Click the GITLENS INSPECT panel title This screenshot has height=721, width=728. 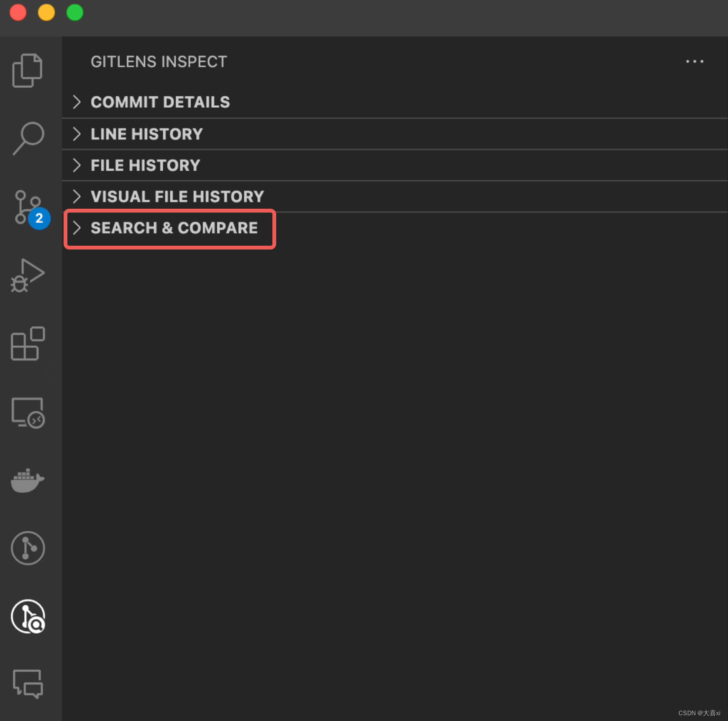pos(159,62)
